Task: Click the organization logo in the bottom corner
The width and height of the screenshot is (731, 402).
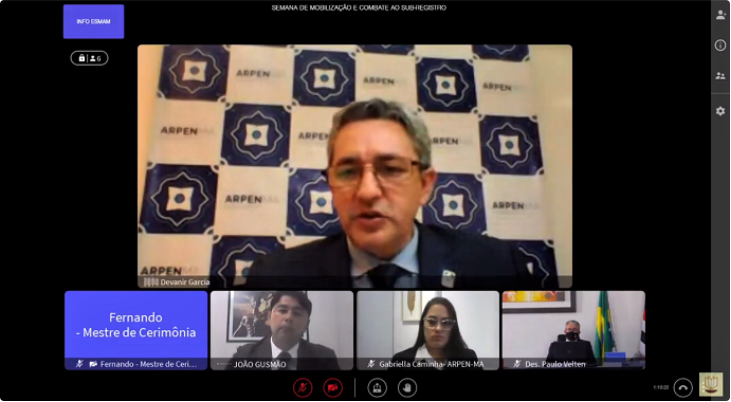Action: [x=711, y=385]
